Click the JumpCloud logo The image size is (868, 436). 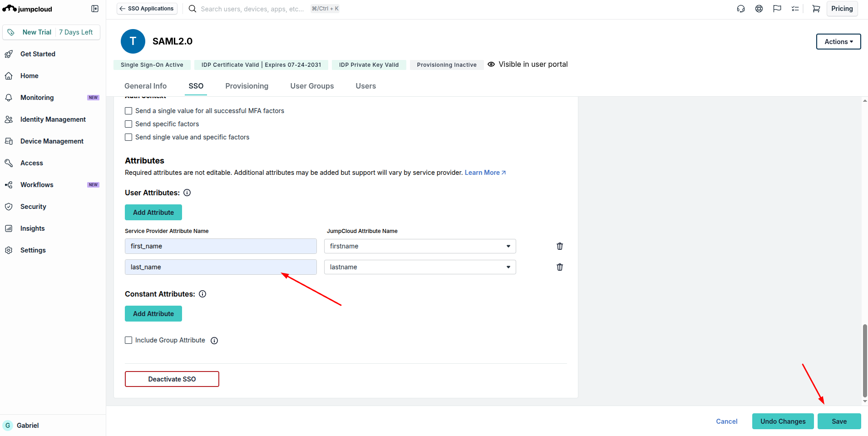(x=27, y=9)
